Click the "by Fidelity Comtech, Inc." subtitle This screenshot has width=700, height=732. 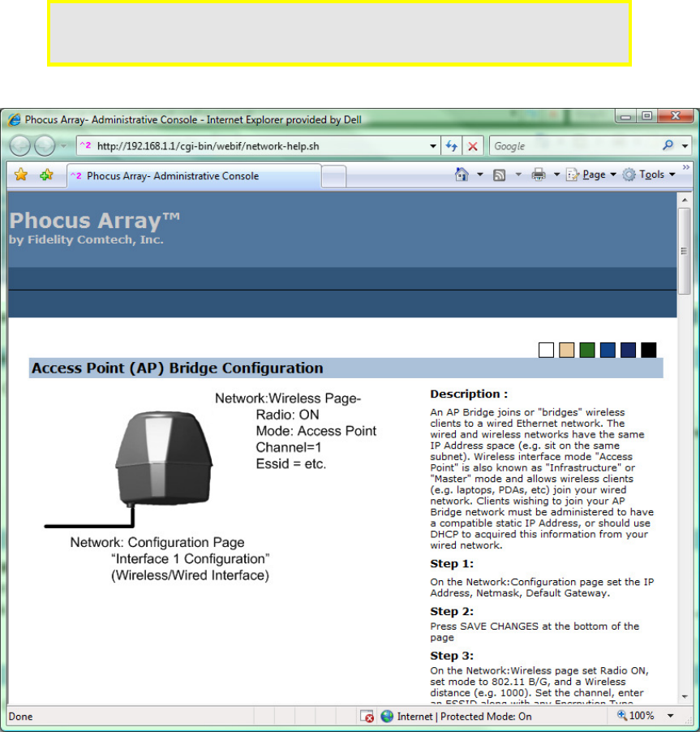86,240
